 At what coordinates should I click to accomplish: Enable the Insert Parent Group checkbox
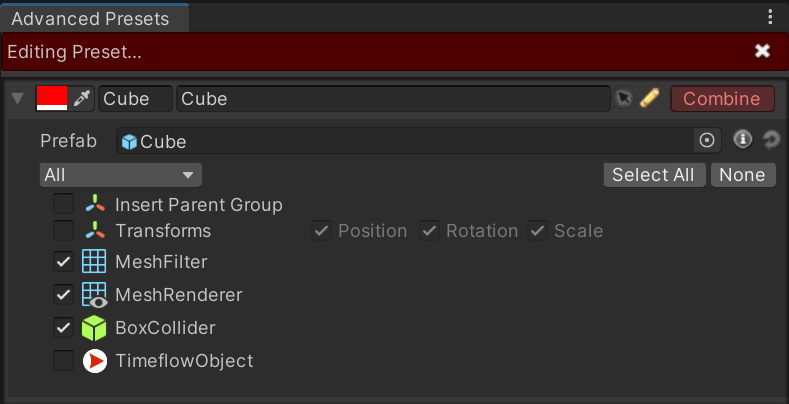63,204
